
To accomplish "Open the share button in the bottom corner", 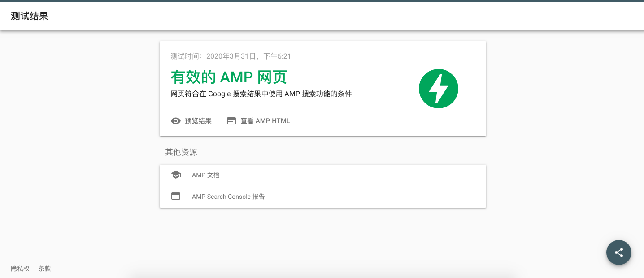I will click(x=618, y=252).
